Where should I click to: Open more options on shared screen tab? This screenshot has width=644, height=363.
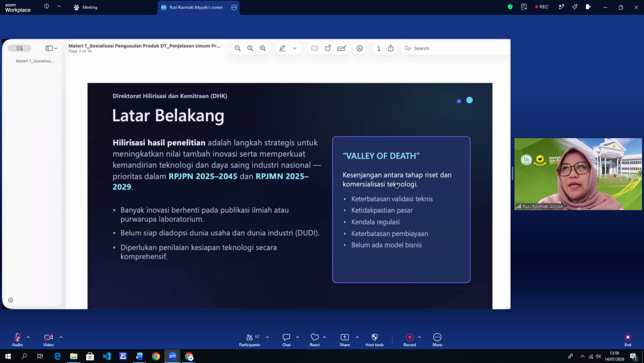pos(234,7)
